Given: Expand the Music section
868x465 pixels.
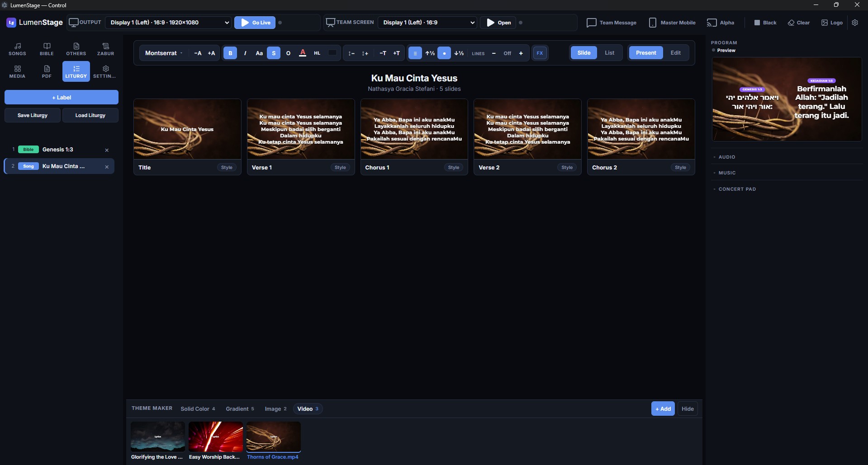Looking at the screenshot, I should [787, 173].
